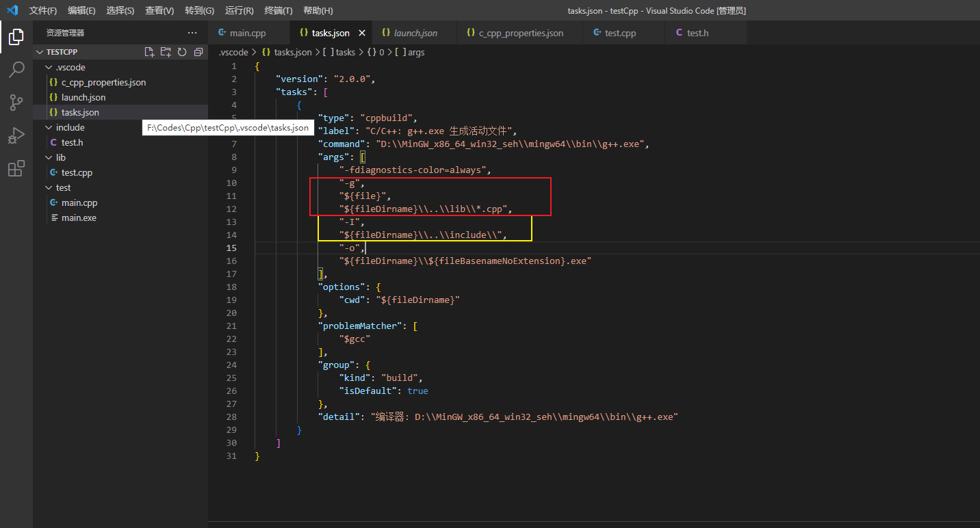Open the More Actions (...) menu in Explorer
The image size is (980, 528).
(x=192, y=32)
